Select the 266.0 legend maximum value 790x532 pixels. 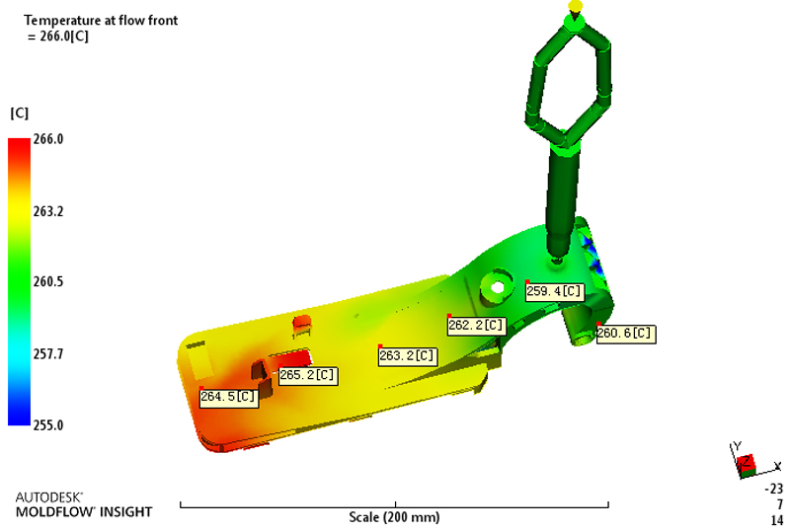[49, 140]
